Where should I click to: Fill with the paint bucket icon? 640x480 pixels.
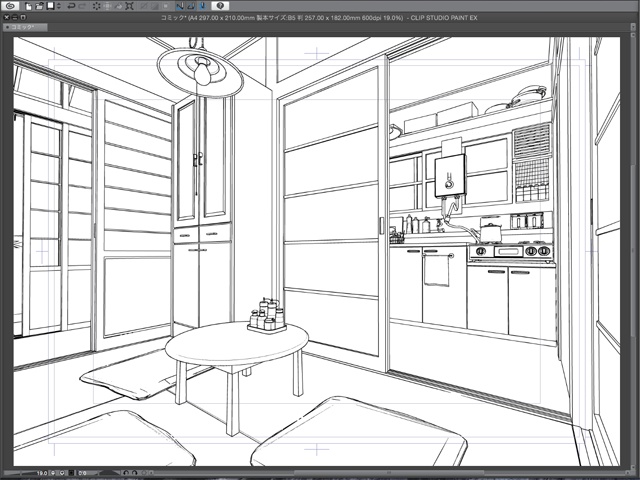click(119, 6)
